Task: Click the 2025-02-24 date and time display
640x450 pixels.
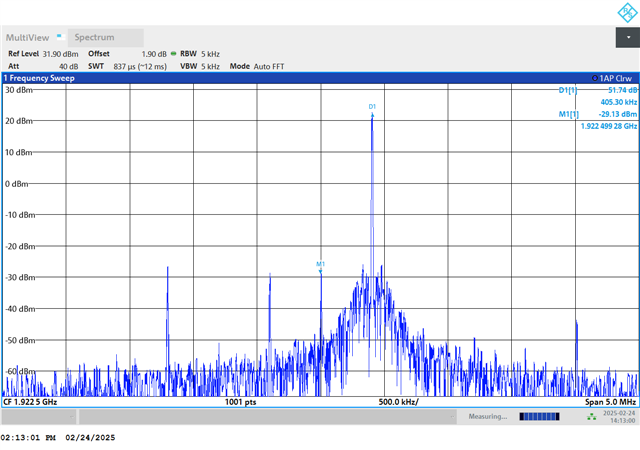Action: point(619,417)
